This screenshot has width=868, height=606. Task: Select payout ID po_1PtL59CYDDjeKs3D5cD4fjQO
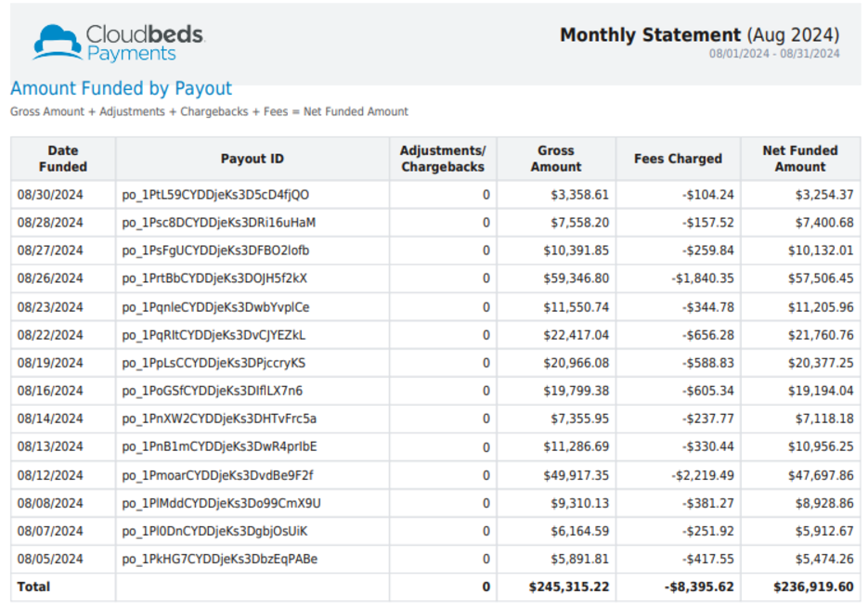point(215,195)
